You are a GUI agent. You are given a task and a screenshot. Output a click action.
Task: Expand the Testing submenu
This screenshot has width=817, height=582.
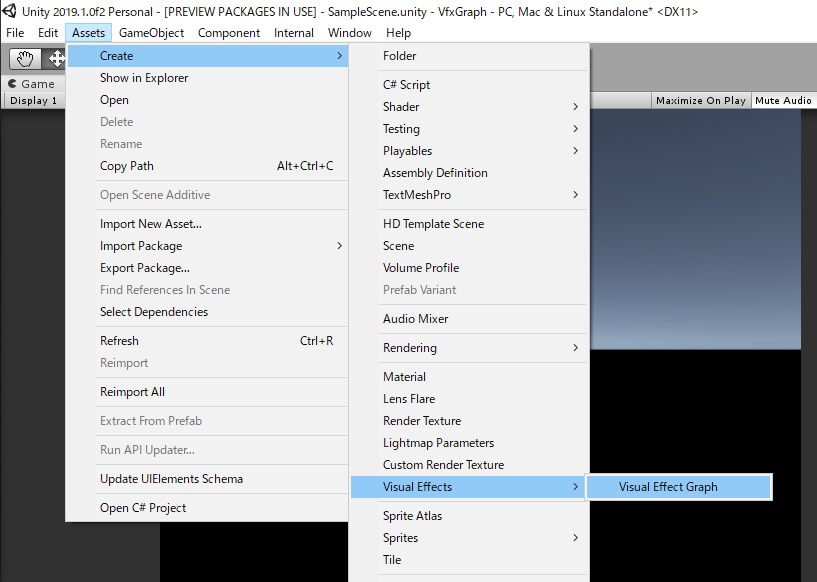[470, 129]
